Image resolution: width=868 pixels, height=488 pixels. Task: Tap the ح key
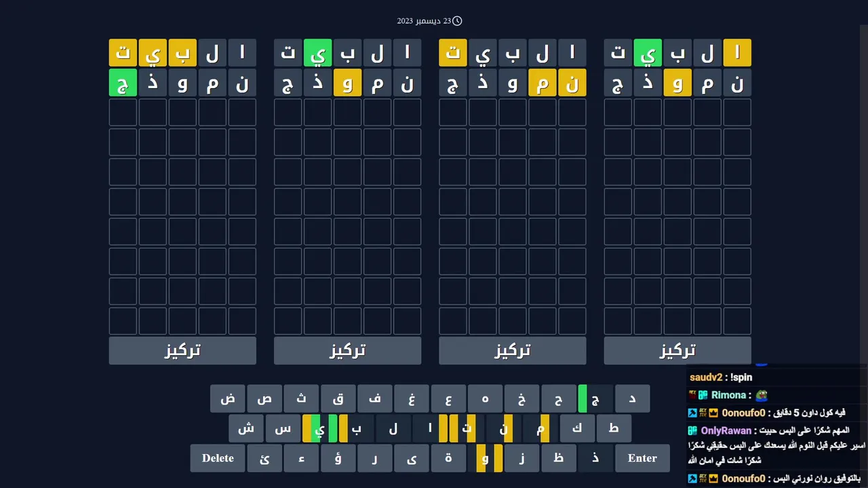tap(558, 399)
